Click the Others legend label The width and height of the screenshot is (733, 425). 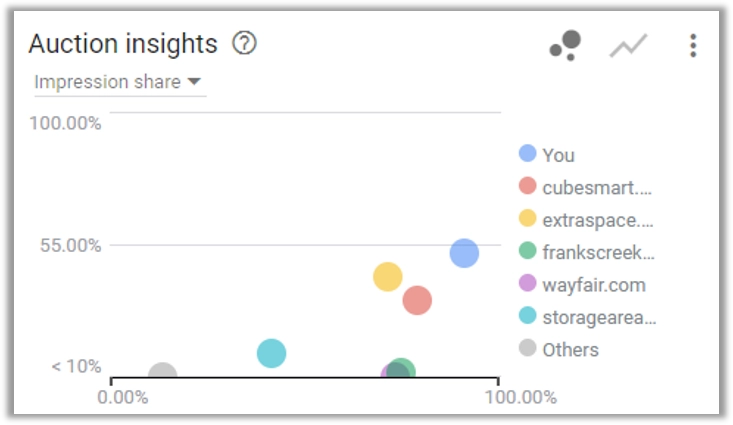point(570,350)
